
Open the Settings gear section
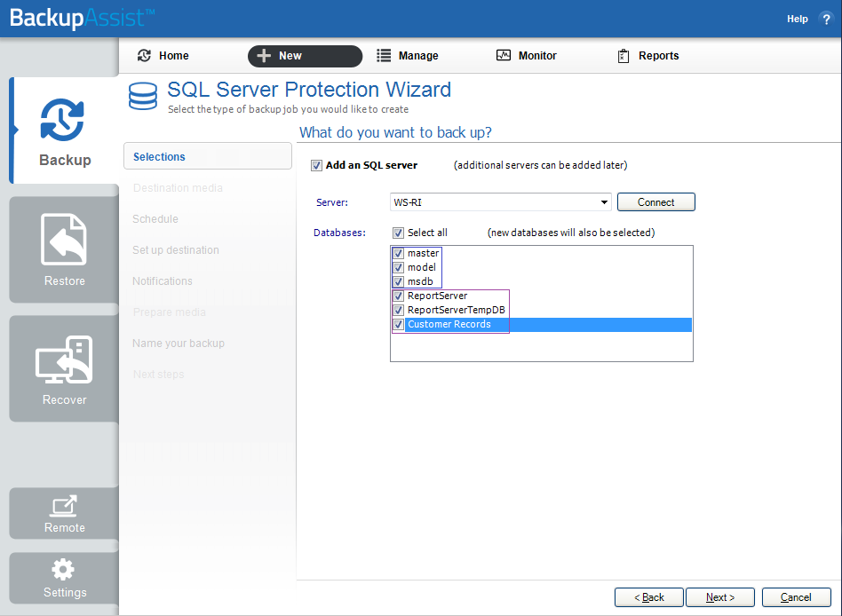[x=64, y=579]
